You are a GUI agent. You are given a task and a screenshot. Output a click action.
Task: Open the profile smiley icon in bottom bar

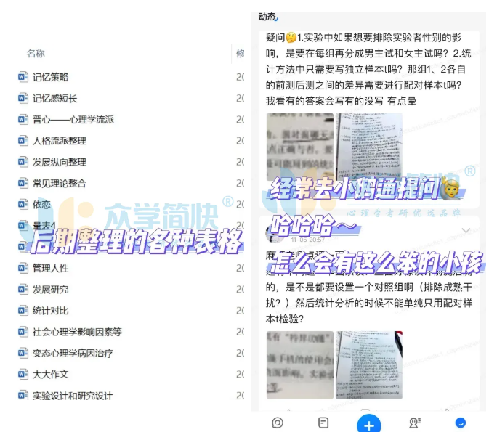[x=460, y=423]
